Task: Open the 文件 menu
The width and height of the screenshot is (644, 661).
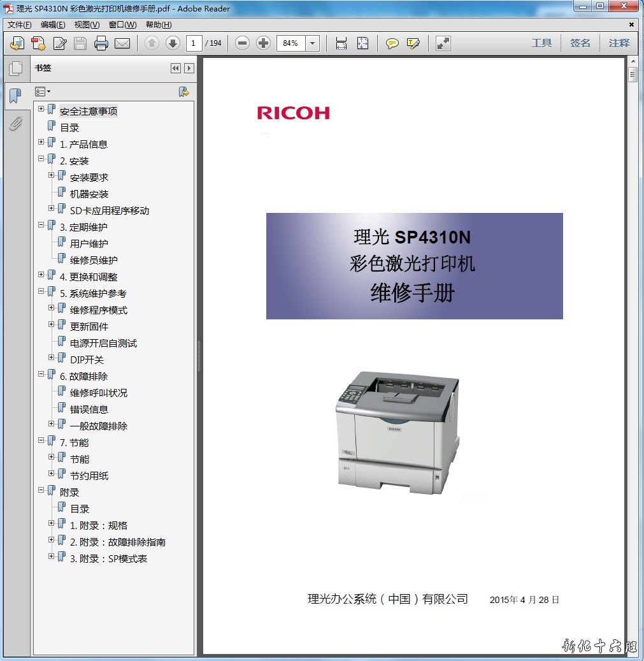Action: [19, 25]
